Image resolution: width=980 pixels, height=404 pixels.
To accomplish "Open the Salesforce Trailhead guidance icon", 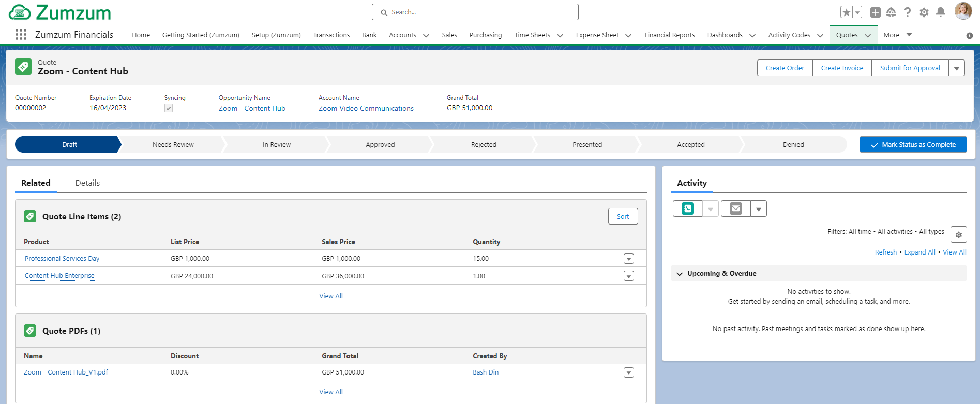I will [x=891, y=12].
